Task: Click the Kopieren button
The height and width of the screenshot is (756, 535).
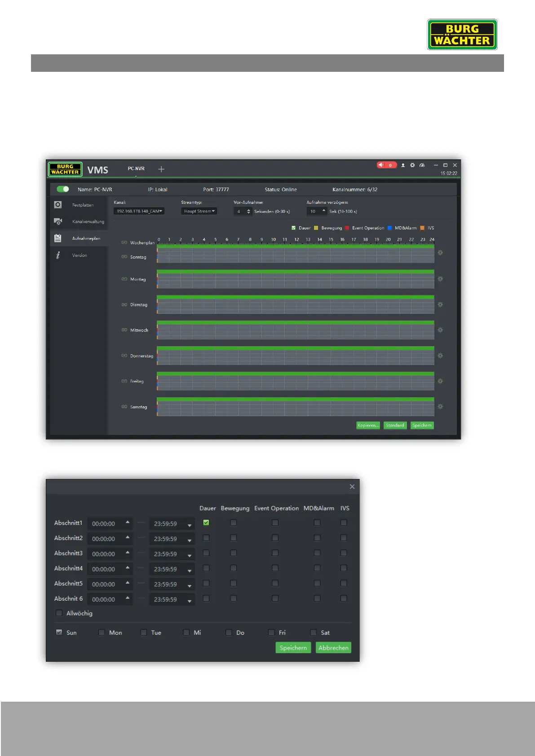Action: (368, 425)
